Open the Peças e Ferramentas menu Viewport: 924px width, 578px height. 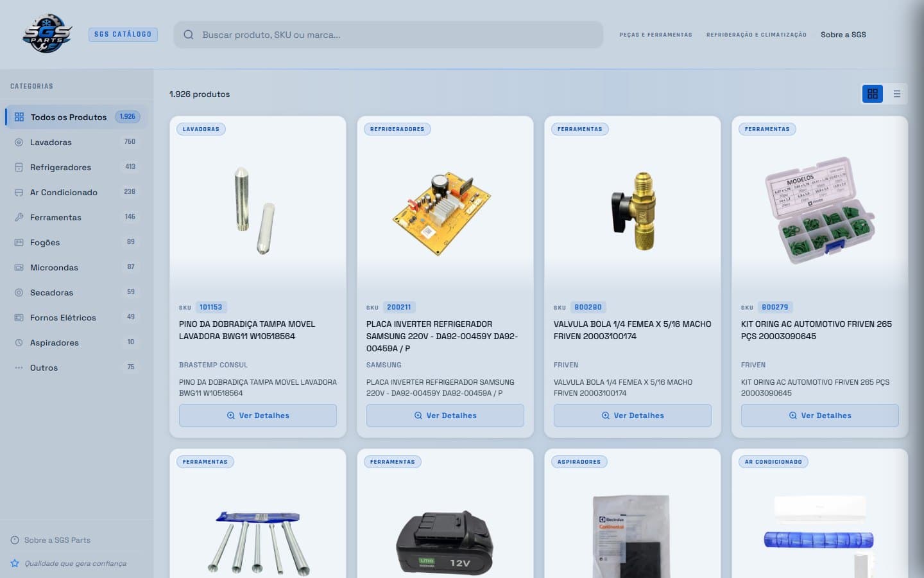[656, 35]
